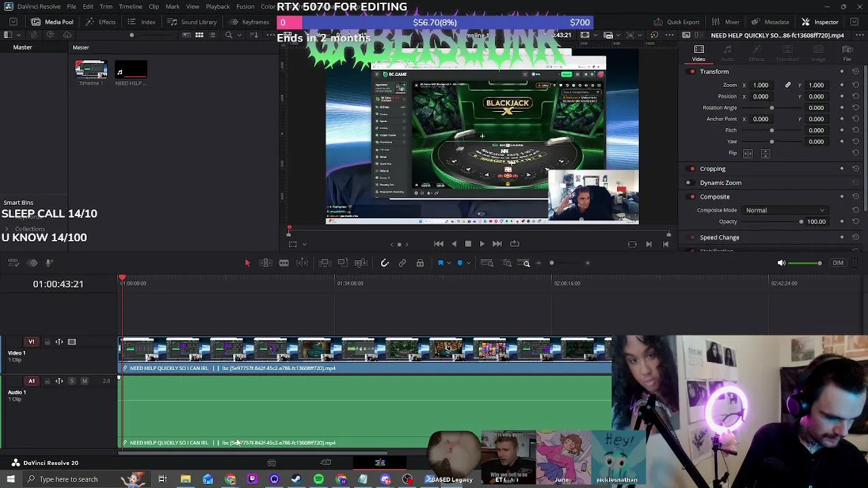
Task: Expand the Speed Change section
Action: [x=719, y=238]
